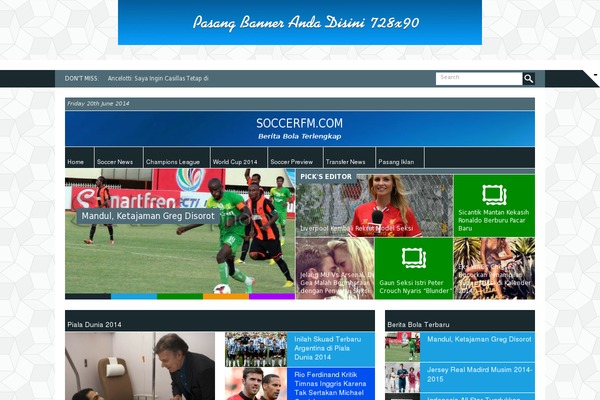Click the PICK'S EDITOR label

pos(326,176)
